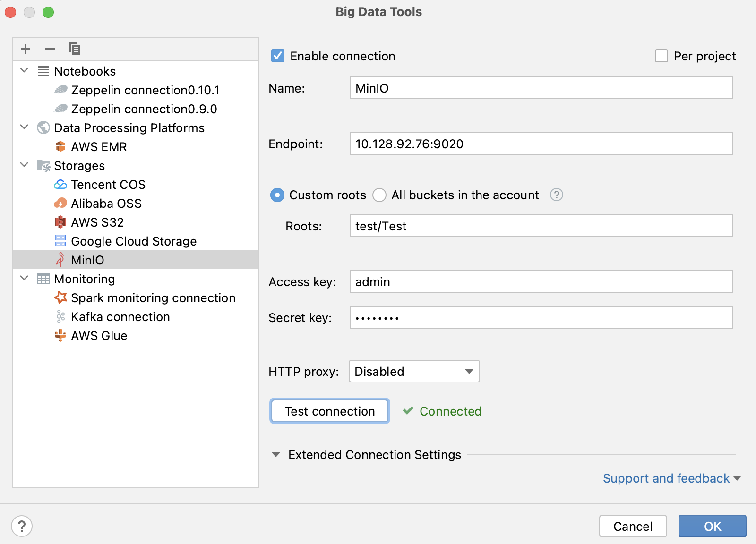This screenshot has width=756, height=544.
Task: Open help for bucket roots options
Action: coord(557,195)
